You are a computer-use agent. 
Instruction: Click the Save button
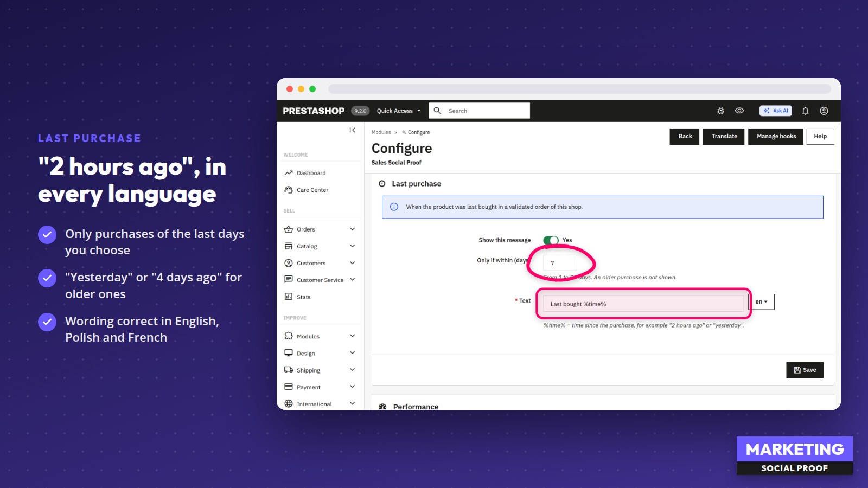click(805, 370)
